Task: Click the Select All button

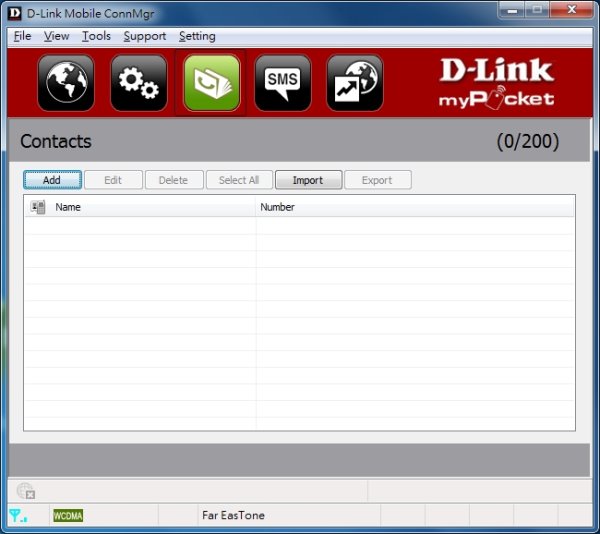Action: [239, 180]
